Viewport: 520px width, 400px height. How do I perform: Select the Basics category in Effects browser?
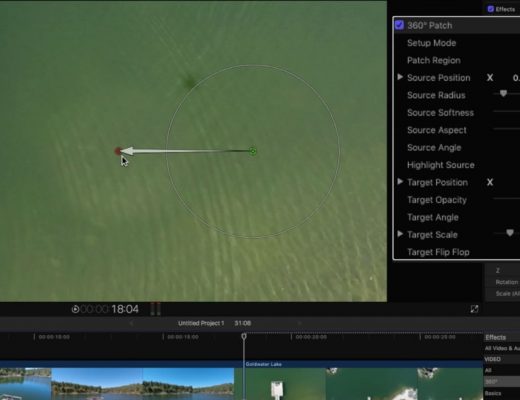(x=493, y=393)
